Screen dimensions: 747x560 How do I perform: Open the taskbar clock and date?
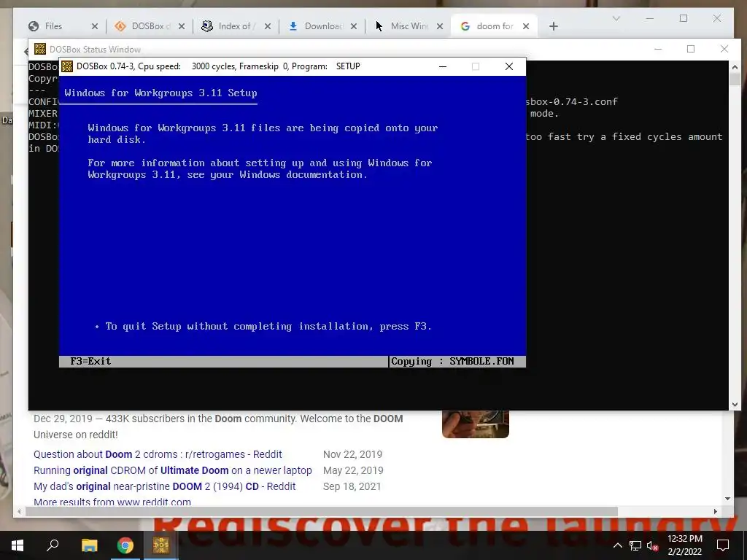684,545
